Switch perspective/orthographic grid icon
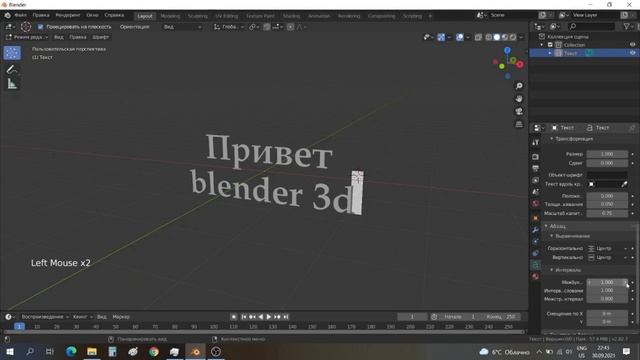640x360 pixels. point(519,124)
